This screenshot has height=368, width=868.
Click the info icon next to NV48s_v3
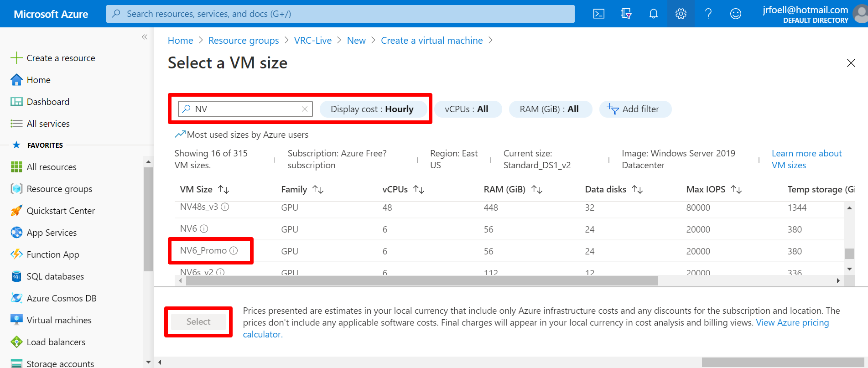[x=225, y=207]
